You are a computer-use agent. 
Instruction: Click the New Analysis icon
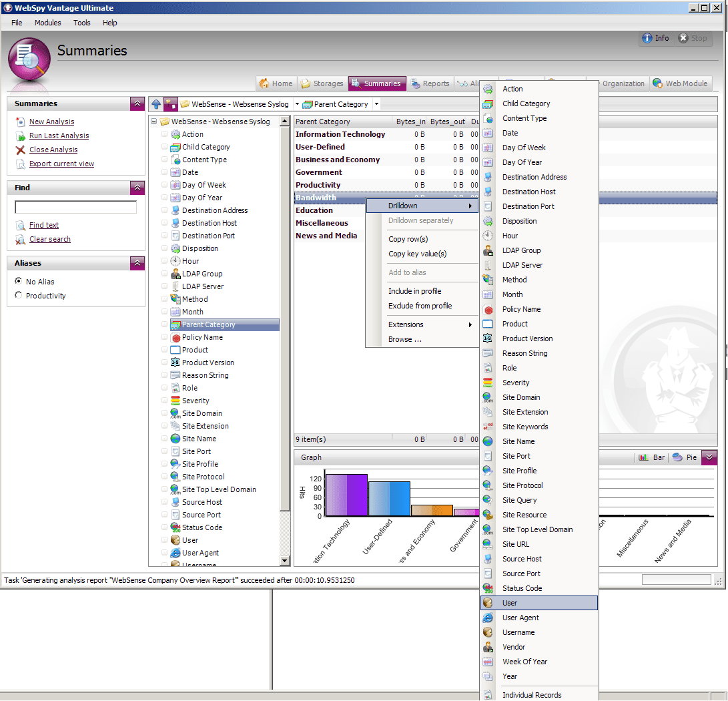pyautogui.click(x=21, y=122)
